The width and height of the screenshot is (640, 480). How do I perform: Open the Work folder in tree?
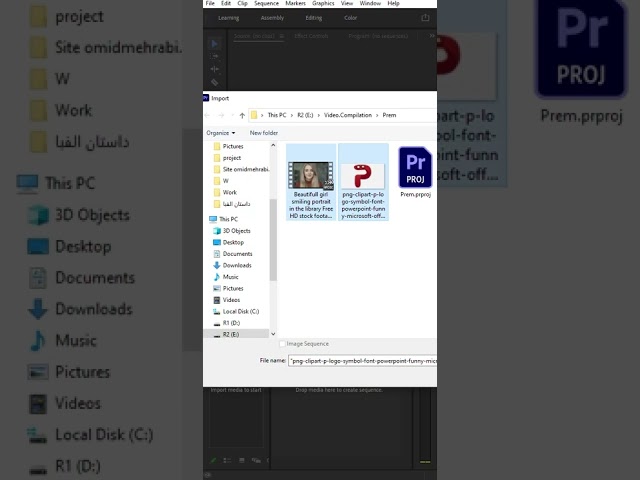tap(225, 192)
